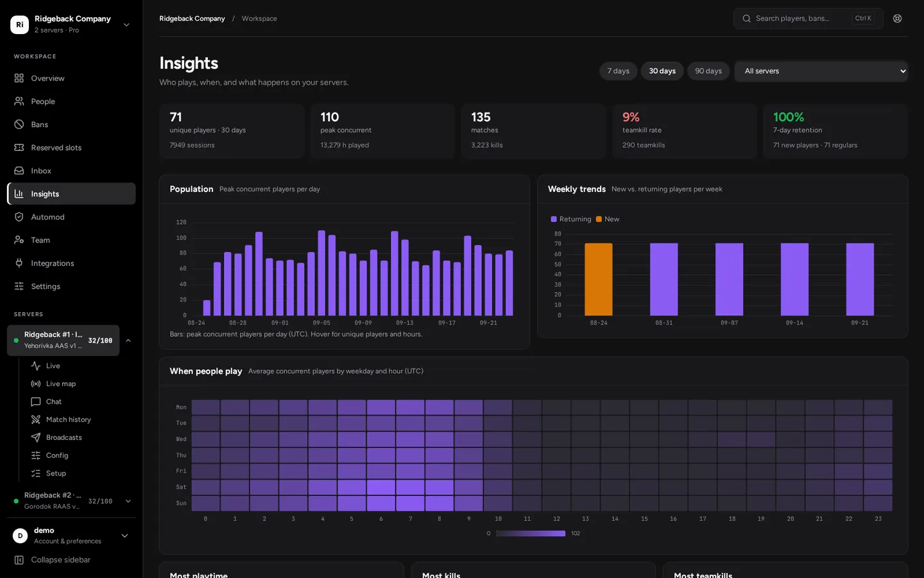This screenshot has width=924, height=578.
Task: Expand the Ridgeback Company workspace switcher chevron
Action: click(126, 24)
